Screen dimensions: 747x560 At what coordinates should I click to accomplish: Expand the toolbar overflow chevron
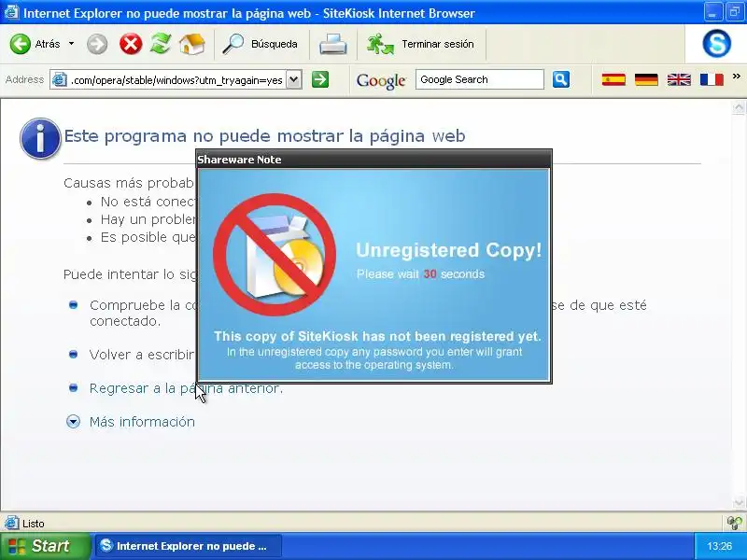(x=737, y=77)
